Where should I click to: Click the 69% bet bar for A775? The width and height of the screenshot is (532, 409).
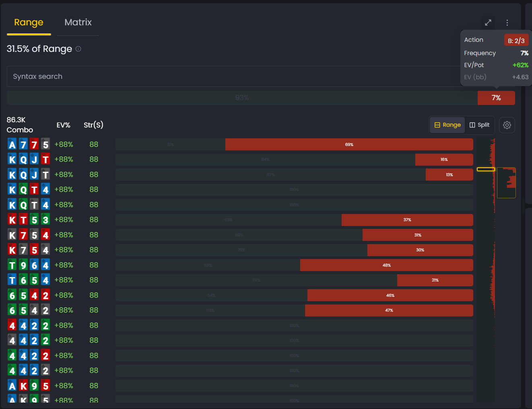[x=349, y=144]
